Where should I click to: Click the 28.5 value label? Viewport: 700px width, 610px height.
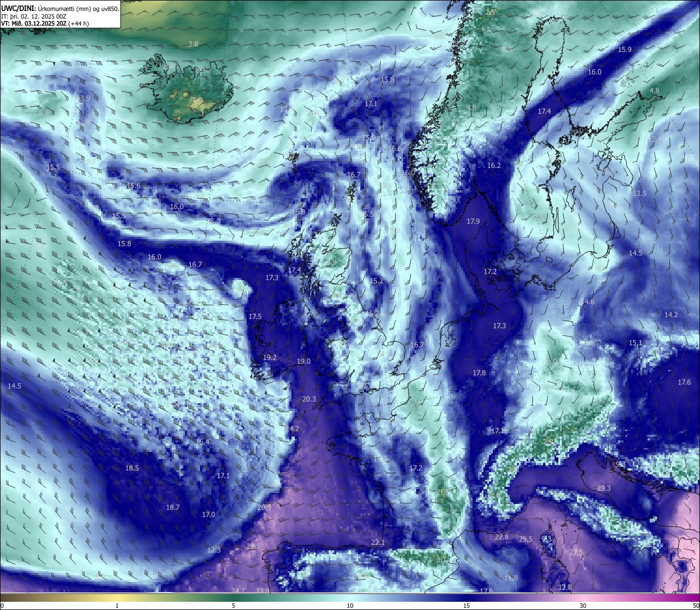(253, 546)
